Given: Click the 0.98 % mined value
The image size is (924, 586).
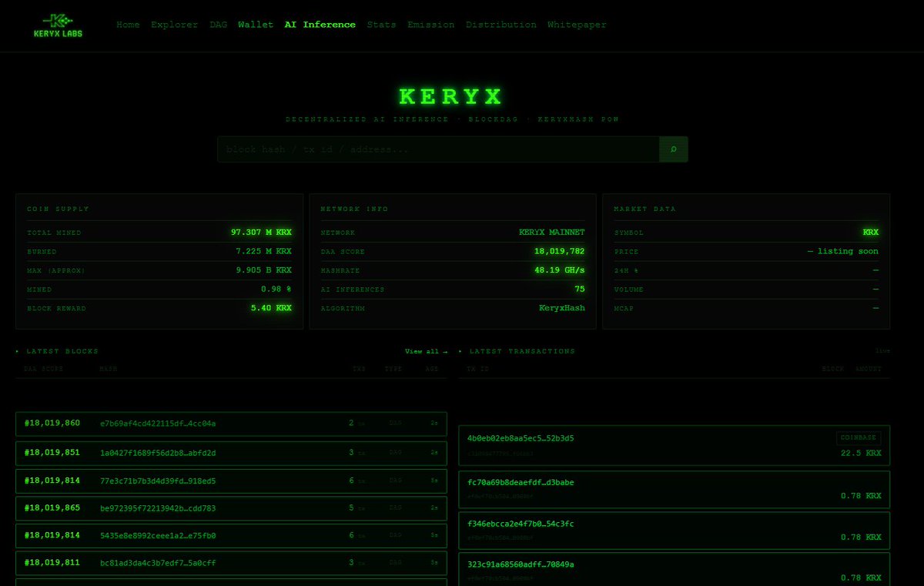Looking at the screenshot, I should (x=276, y=289).
